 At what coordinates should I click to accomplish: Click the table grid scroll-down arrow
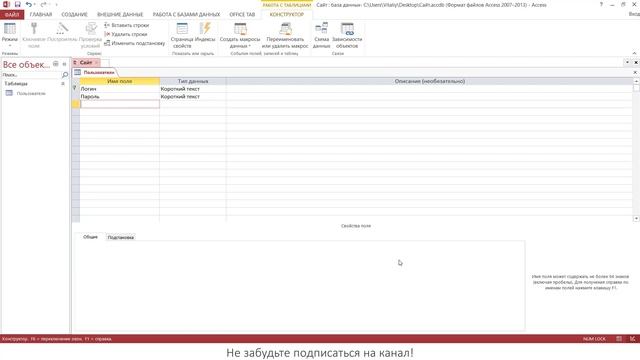tap(636, 219)
